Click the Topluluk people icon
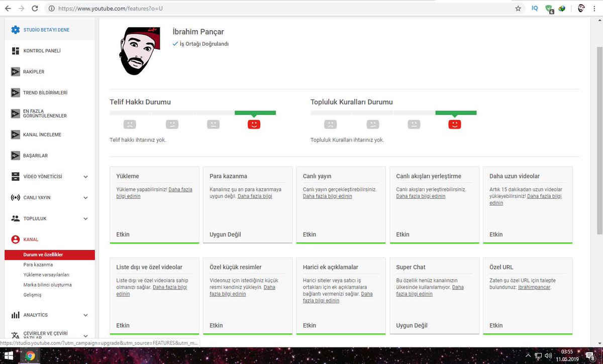Image resolution: width=603 pixels, height=364 pixels. pyautogui.click(x=15, y=218)
